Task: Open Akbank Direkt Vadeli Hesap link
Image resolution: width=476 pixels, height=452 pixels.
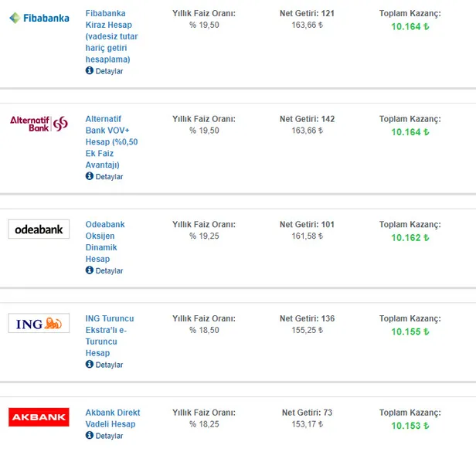Action: (113, 418)
